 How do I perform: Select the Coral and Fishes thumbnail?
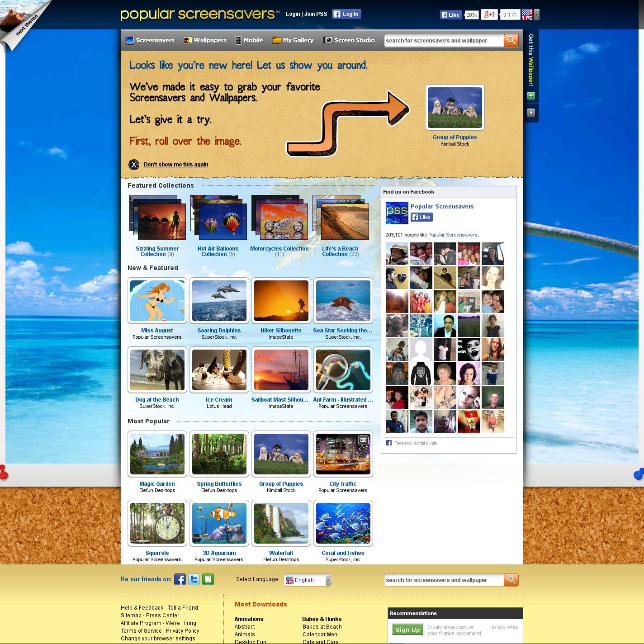click(343, 523)
